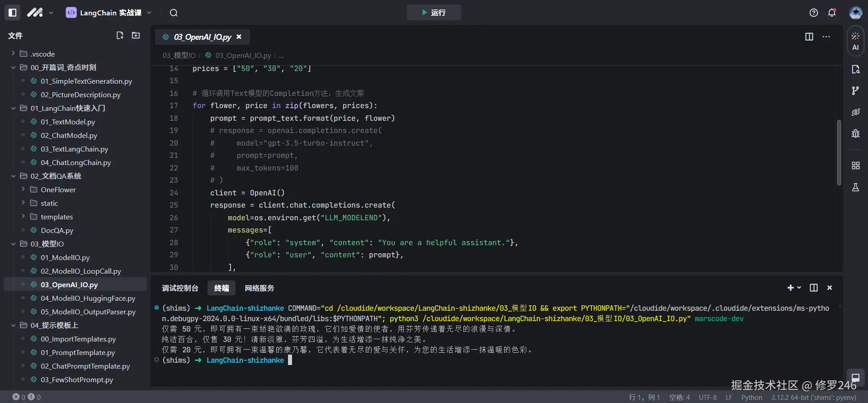This screenshot has width=868, height=403.
Task: Open the extensions grid icon
Action: point(855,166)
